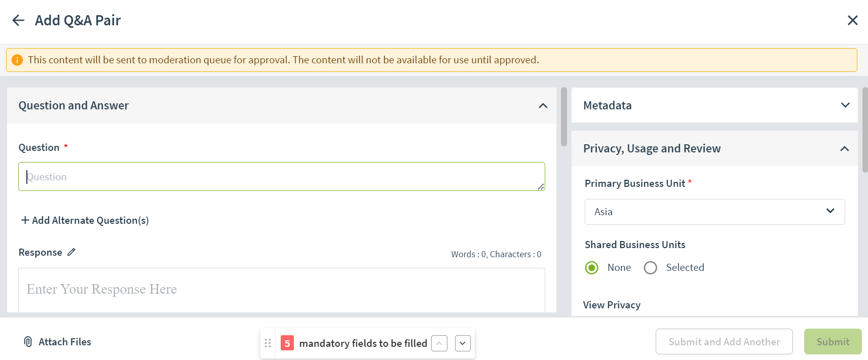Viewport: 868px width, 360px height.
Task: Open the Primary Business Unit Asia dropdown
Action: click(714, 212)
